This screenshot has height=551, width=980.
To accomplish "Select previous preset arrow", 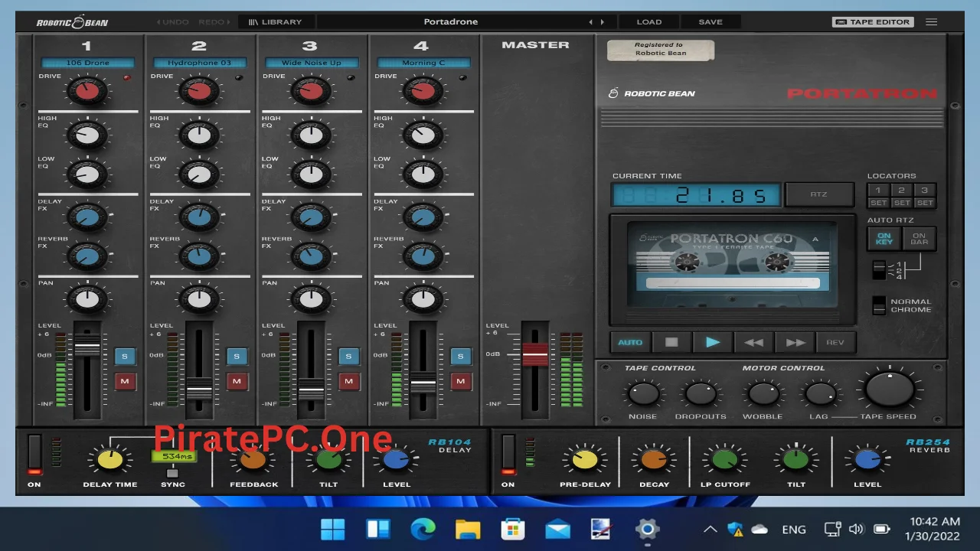I will point(590,22).
